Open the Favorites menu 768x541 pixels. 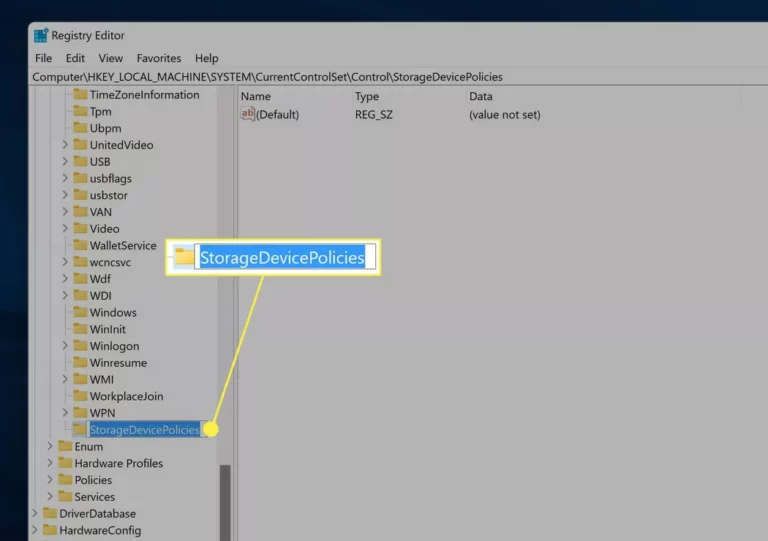point(159,58)
